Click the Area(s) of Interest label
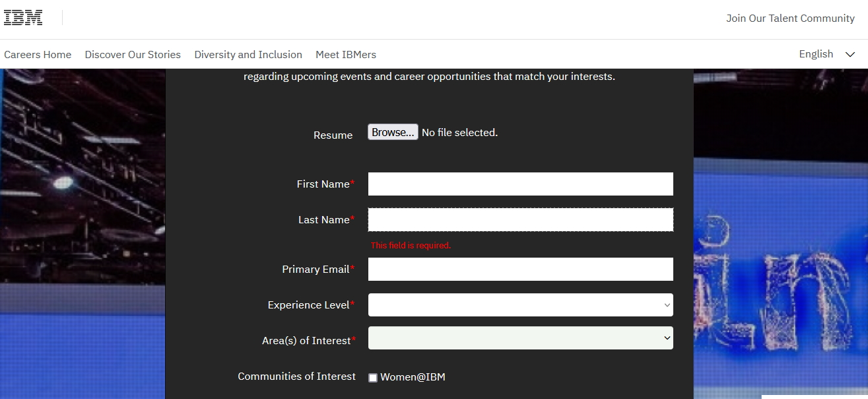The height and width of the screenshot is (399, 868). [x=309, y=340]
